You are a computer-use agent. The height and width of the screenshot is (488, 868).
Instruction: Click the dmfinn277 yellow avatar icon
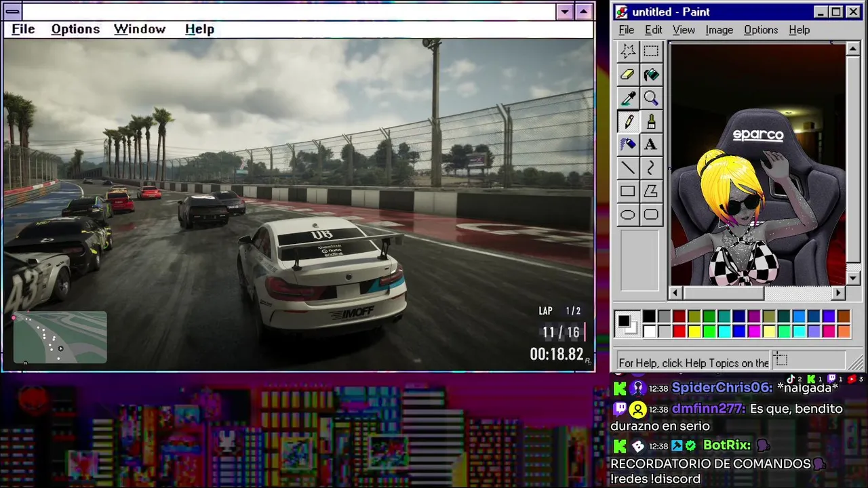click(637, 409)
